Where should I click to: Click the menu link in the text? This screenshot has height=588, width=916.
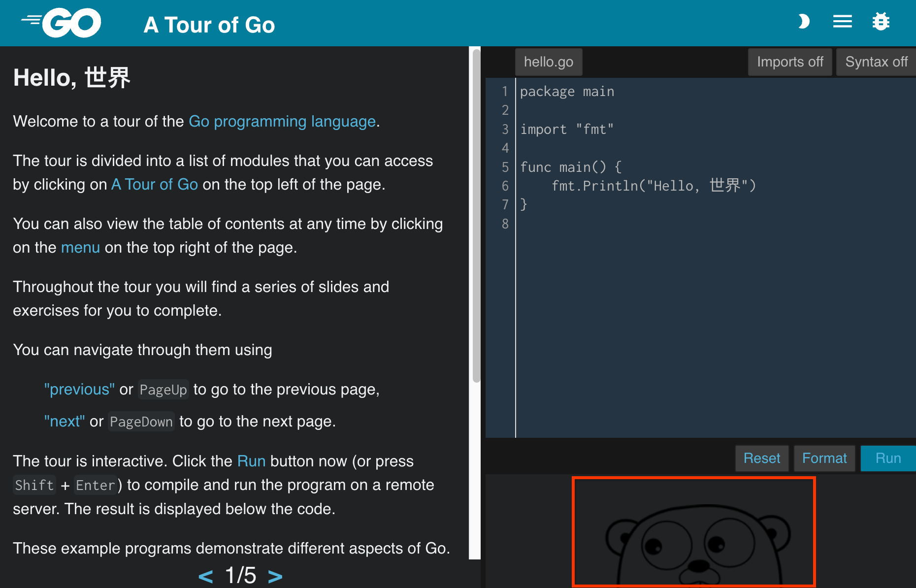click(80, 247)
